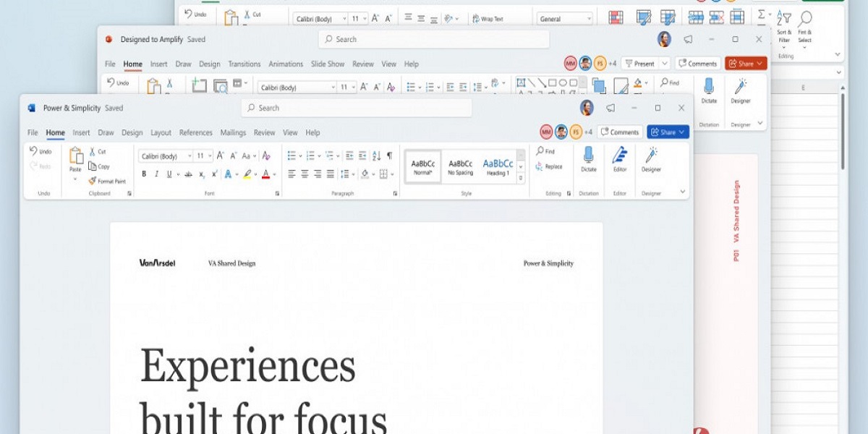
Task: Apply bullet list formatting
Action: pyautogui.click(x=293, y=154)
